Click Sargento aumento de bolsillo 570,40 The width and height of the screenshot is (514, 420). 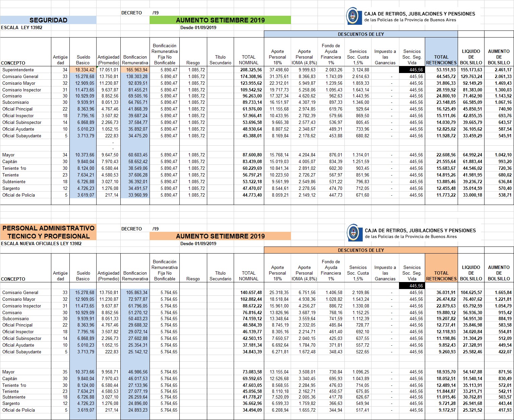click(499, 188)
